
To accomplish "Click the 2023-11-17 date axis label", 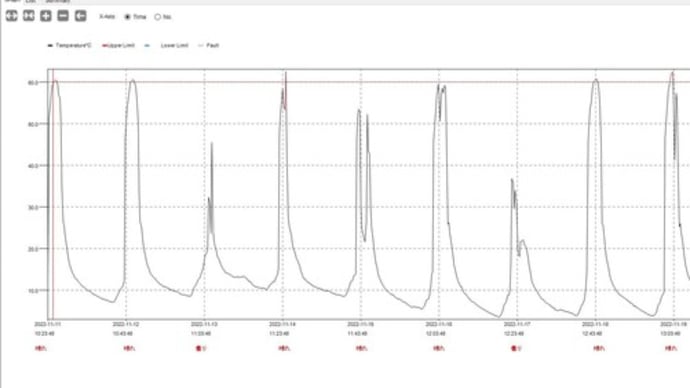I will pyautogui.click(x=517, y=324).
